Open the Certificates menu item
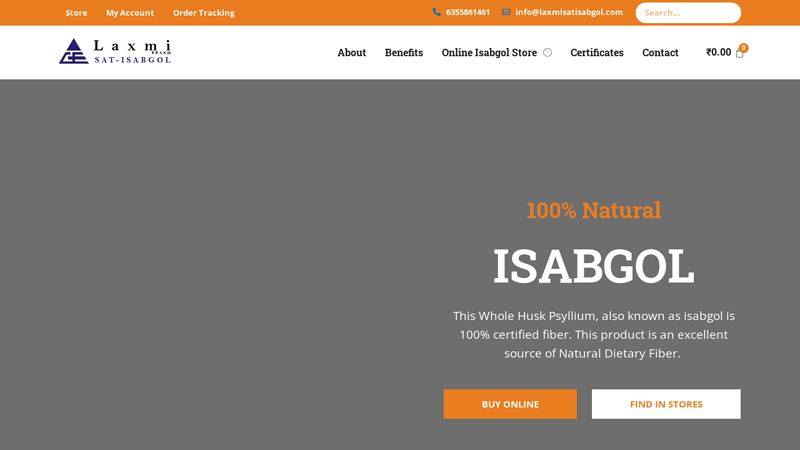The width and height of the screenshot is (800, 450). 597,53
